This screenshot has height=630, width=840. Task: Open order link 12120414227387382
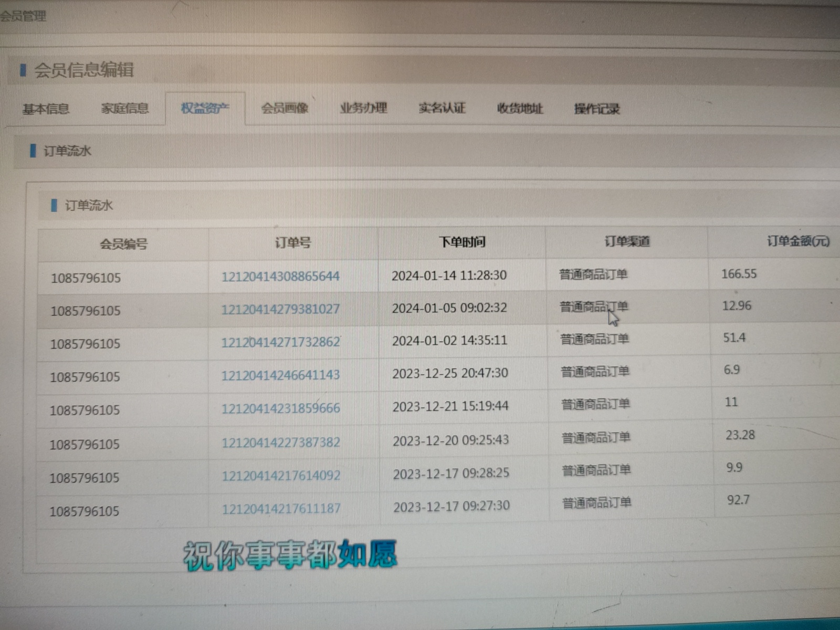point(281,443)
